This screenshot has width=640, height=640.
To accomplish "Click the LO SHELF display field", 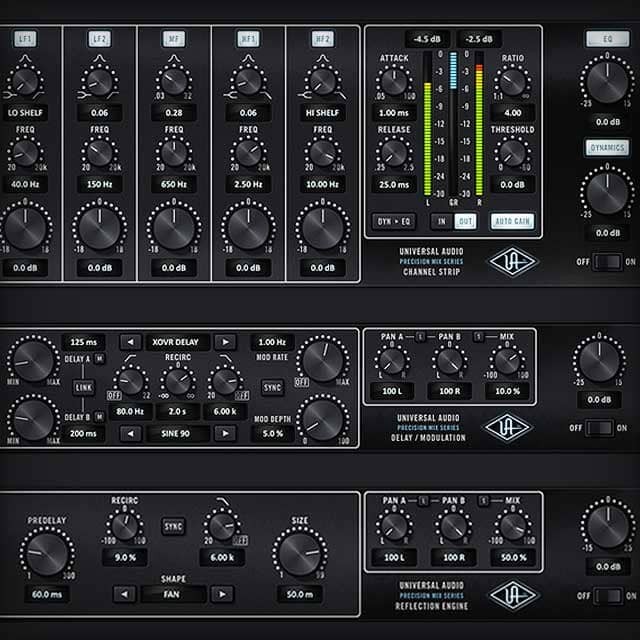I will pos(25,113).
